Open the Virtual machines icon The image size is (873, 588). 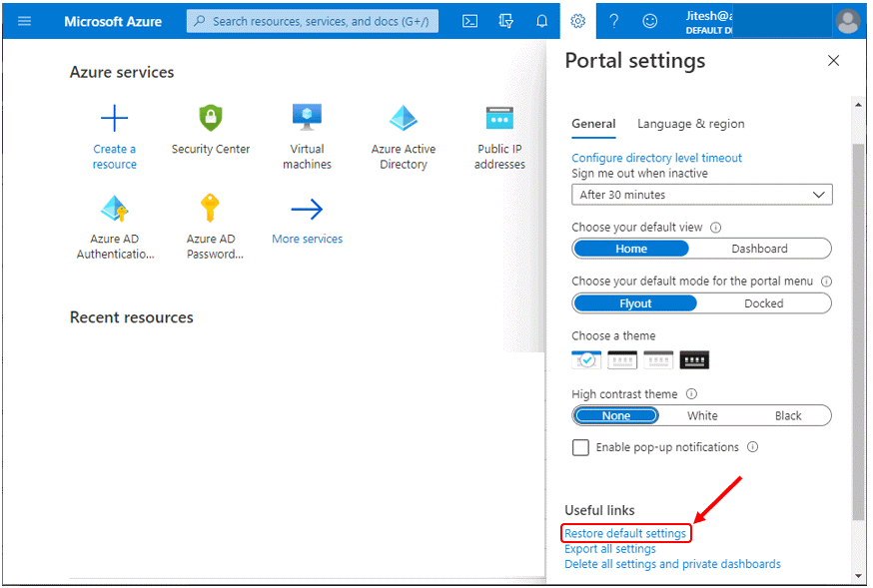(307, 117)
